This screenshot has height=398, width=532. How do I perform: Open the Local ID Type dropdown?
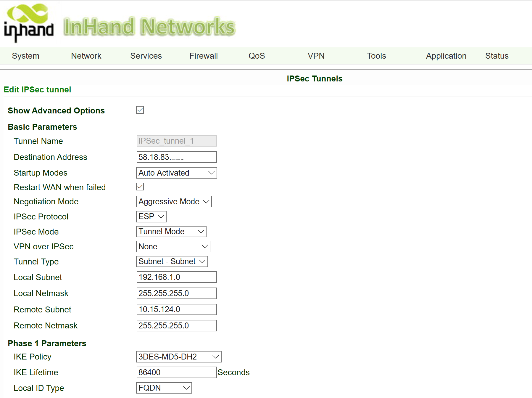164,388
